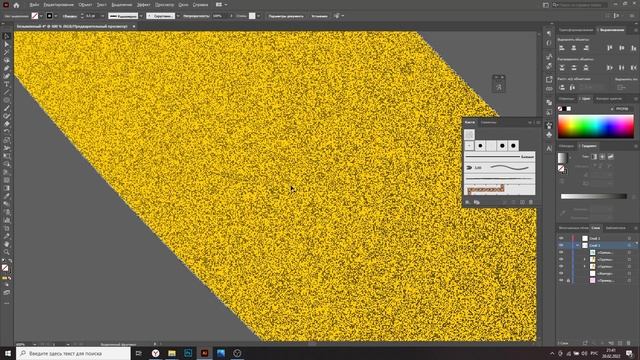Select the Hand tool
The width and height of the screenshot is (640, 360).
pyautogui.click(x=7, y=244)
